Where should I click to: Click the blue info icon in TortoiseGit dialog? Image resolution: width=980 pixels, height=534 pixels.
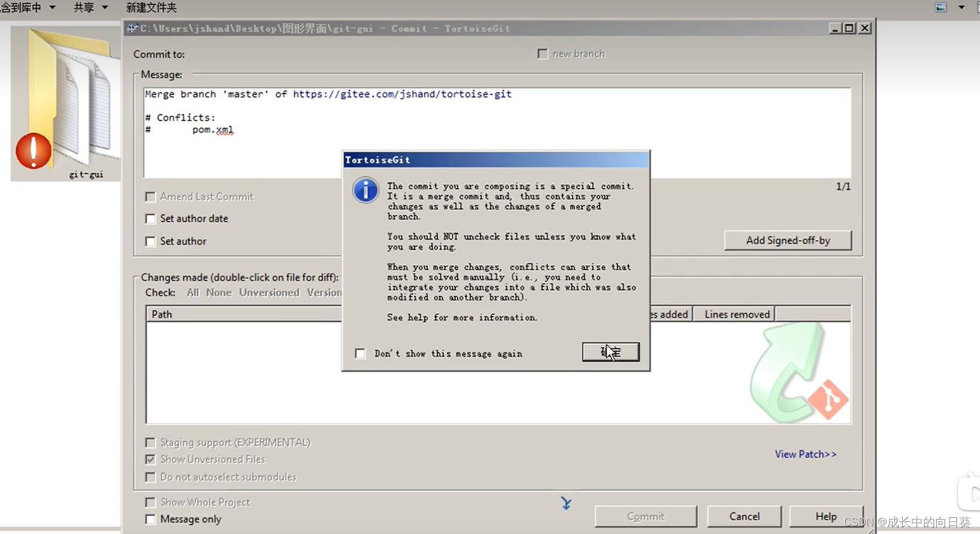(365, 190)
